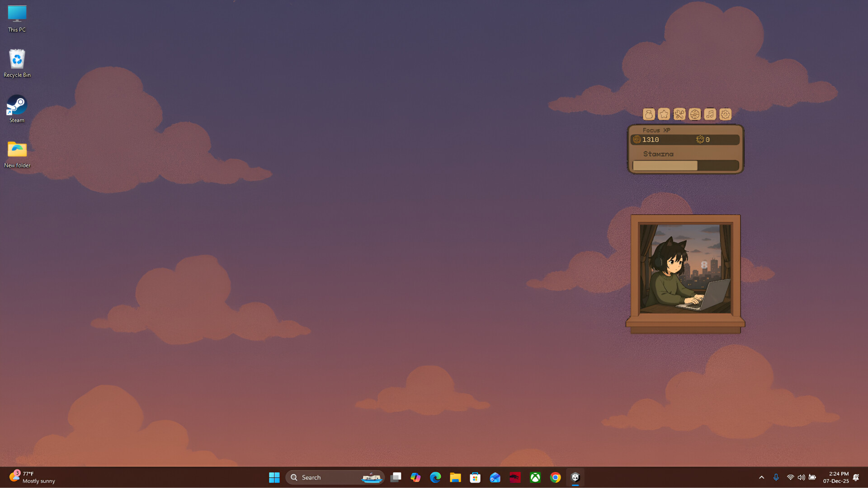Open Microsoft Edge from the taskbar

pyautogui.click(x=435, y=477)
